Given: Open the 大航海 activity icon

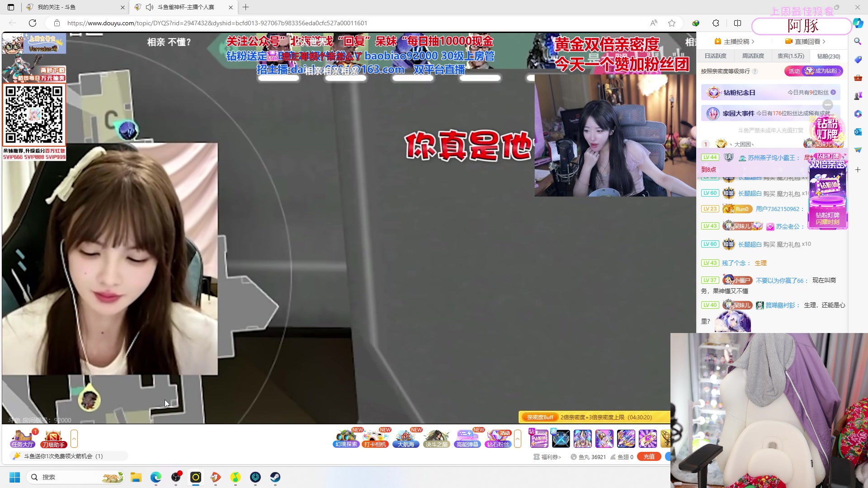Looking at the screenshot, I should pyautogui.click(x=406, y=438).
